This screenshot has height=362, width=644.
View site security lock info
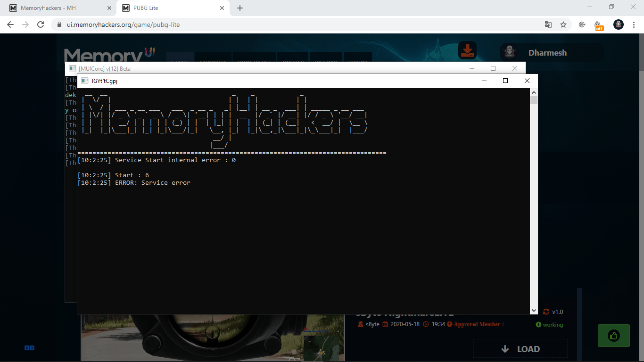(59, 25)
